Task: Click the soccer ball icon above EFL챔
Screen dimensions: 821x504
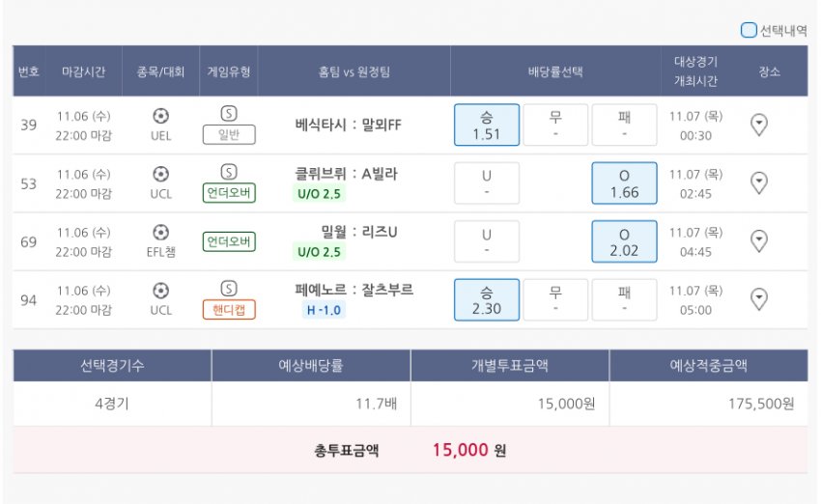Action: point(160,232)
